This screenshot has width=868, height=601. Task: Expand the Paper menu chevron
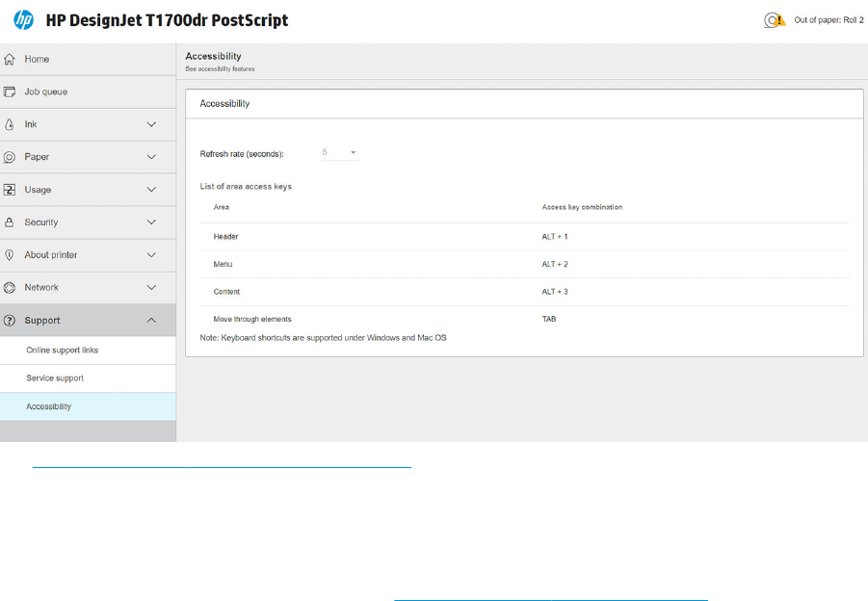(151, 157)
